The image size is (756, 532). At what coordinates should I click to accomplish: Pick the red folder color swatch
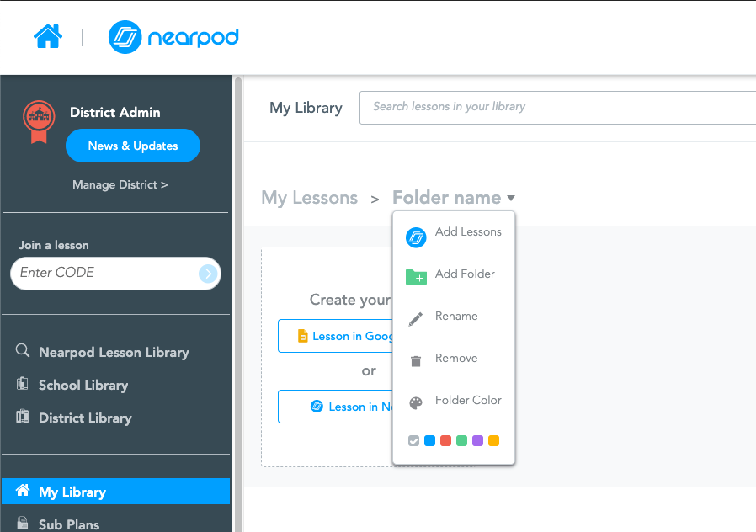[x=445, y=440]
